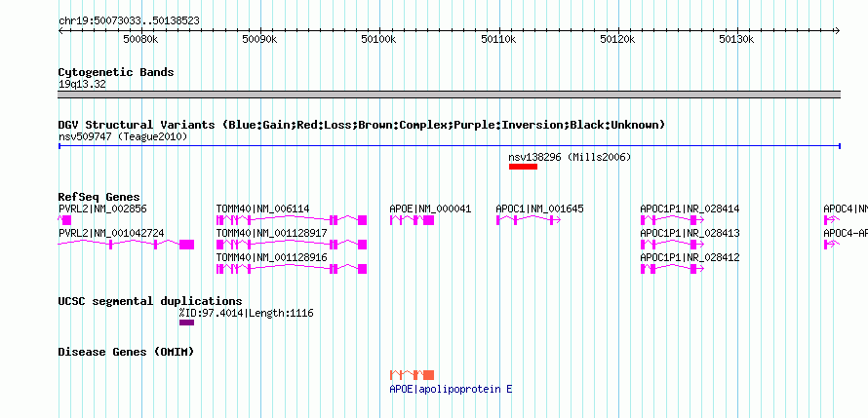Click the TOMM40|NM_001128917 gene label
The width and height of the screenshot is (868, 418).
pyautogui.click(x=271, y=233)
